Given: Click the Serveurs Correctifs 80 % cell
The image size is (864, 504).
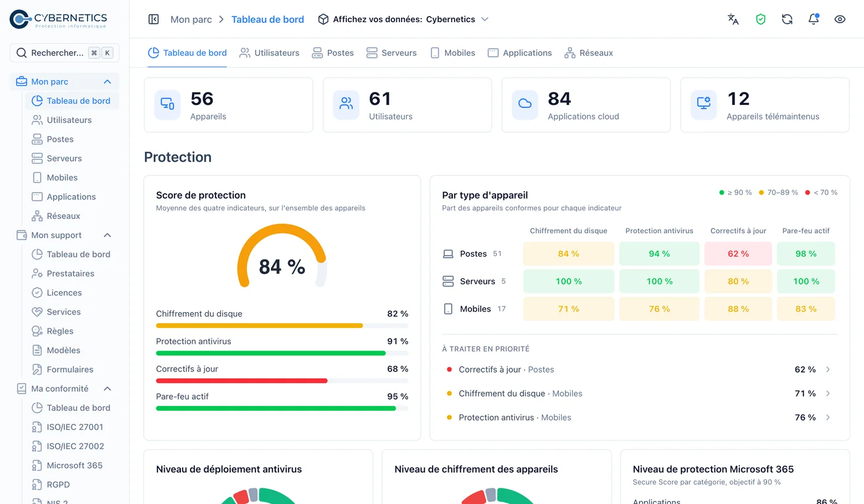Looking at the screenshot, I should point(738,281).
